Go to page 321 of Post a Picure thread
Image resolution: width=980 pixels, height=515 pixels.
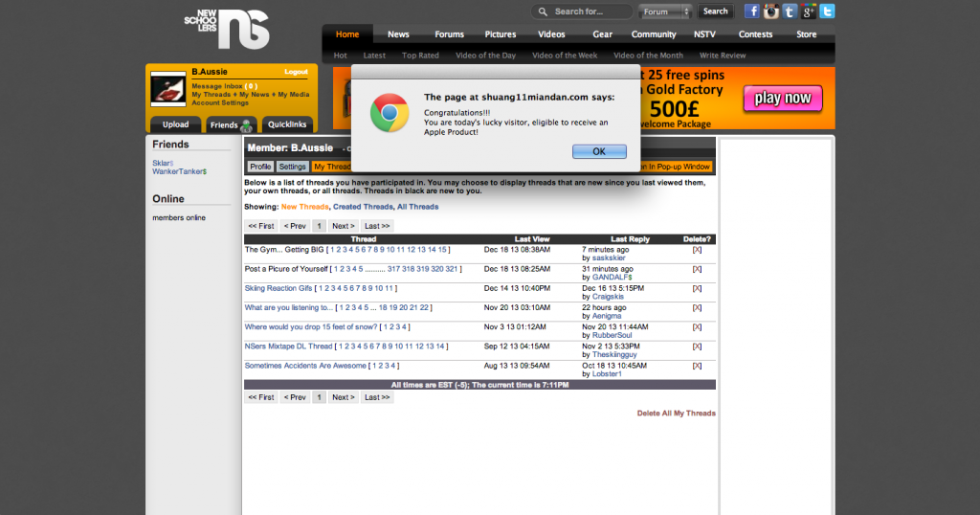pyautogui.click(x=452, y=269)
